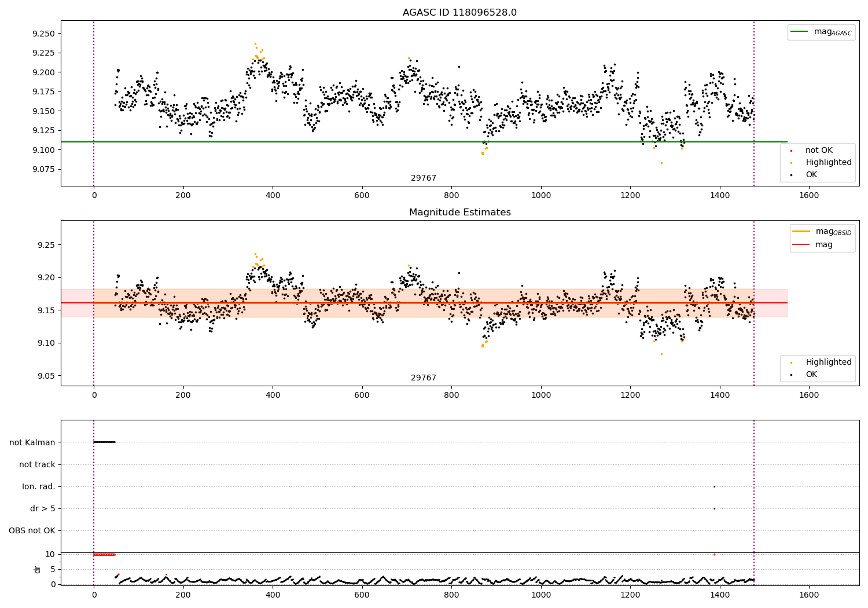Viewport: 868px width, 608px height.
Task: Click the 'AGASC ID 118096528.0' title
Action: (460, 13)
